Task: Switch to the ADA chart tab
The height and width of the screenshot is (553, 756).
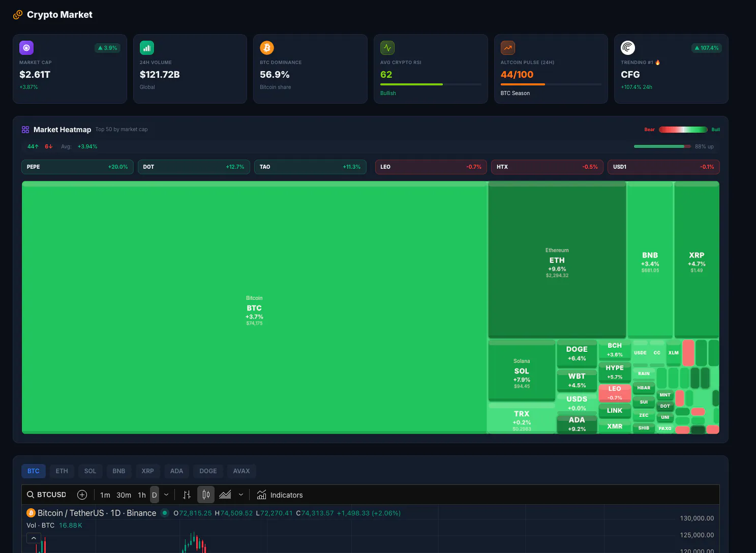Action: click(176, 471)
